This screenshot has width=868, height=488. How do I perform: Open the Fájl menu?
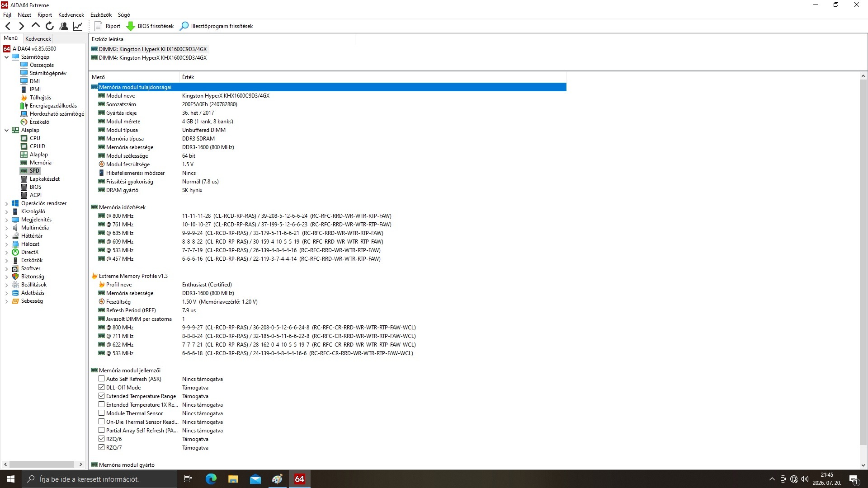coord(7,15)
